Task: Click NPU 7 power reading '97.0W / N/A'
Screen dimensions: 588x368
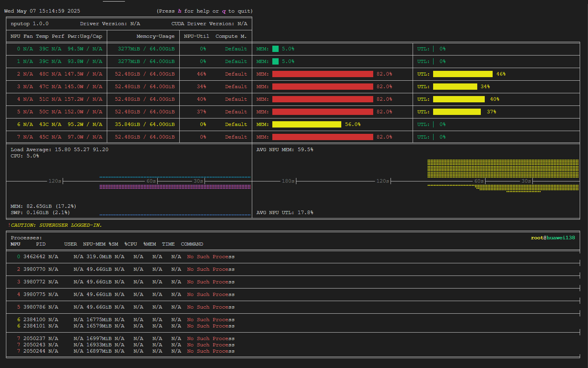Action: (x=85, y=137)
